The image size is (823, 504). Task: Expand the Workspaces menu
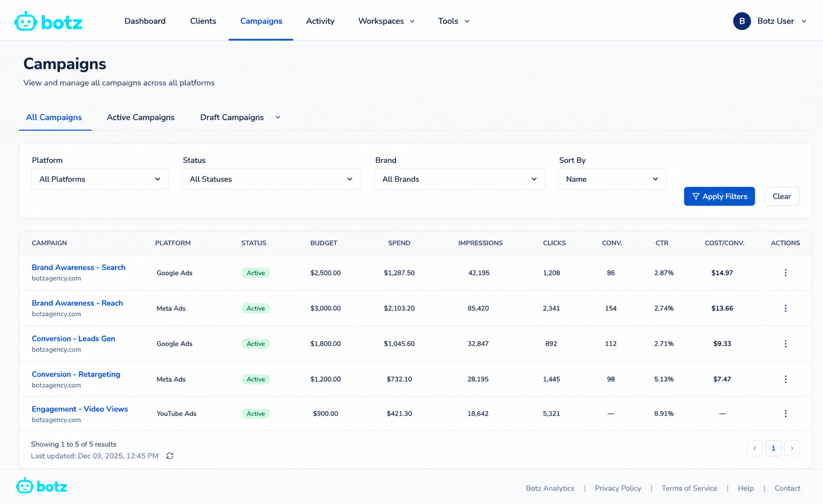click(387, 21)
